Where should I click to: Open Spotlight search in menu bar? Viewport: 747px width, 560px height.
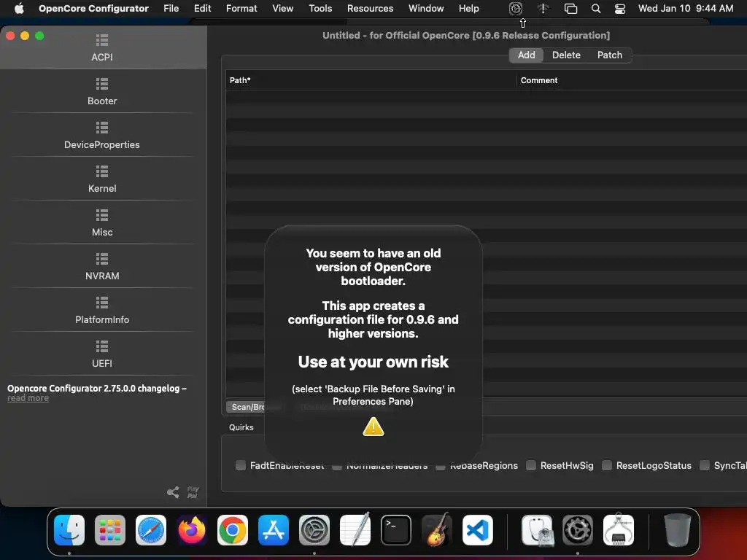coord(595,9)
